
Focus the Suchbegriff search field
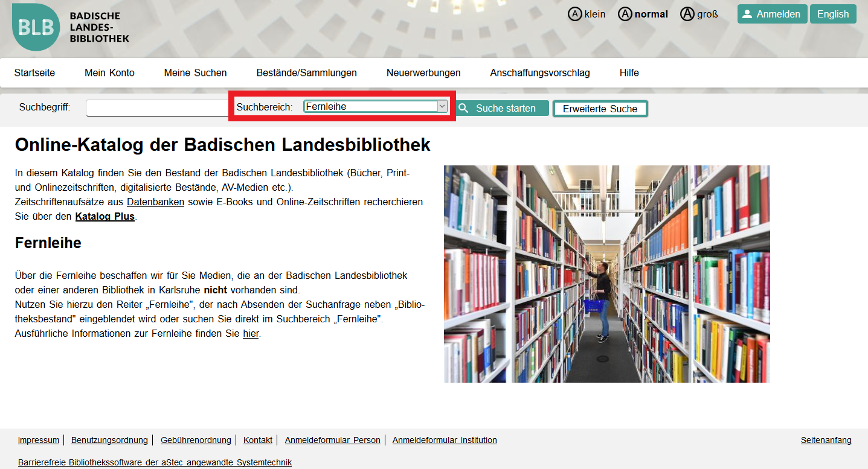coord(157,108)
